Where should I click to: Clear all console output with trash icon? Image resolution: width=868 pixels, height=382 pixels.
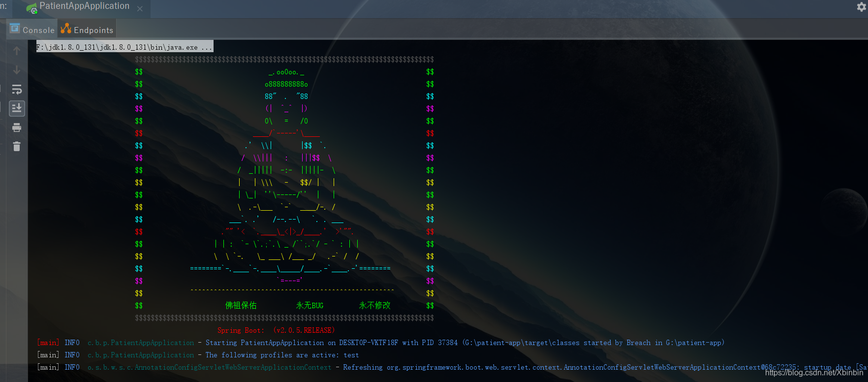tap(17, 146)
